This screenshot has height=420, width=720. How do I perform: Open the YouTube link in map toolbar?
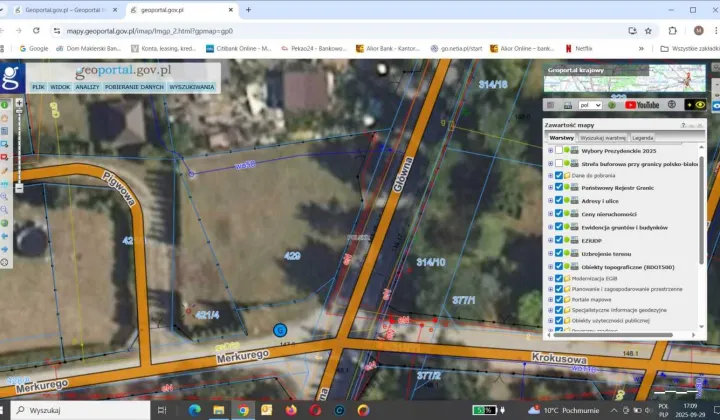click(x=641, y=104)
